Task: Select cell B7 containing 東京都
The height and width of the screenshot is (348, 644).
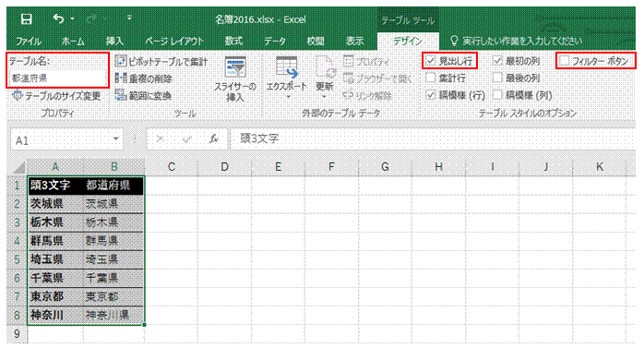Action: [113, 296]
